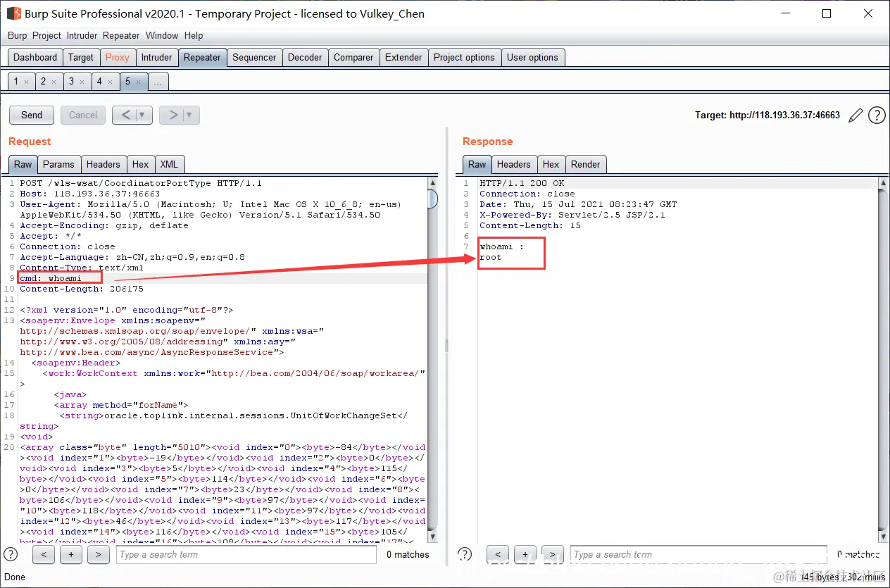Close Repeater tab 4

click(110, 82)
